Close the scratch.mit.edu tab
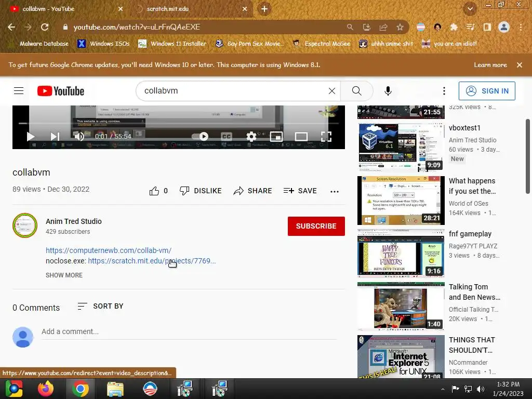This screenshot has height=399, width=532. [x=245, y=9]
